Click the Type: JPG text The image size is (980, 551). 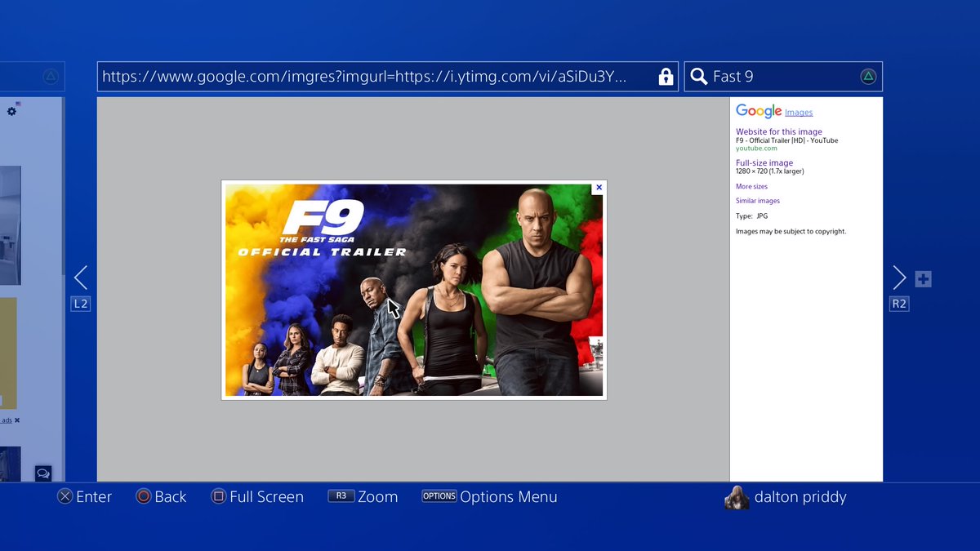tap(752, 216)
